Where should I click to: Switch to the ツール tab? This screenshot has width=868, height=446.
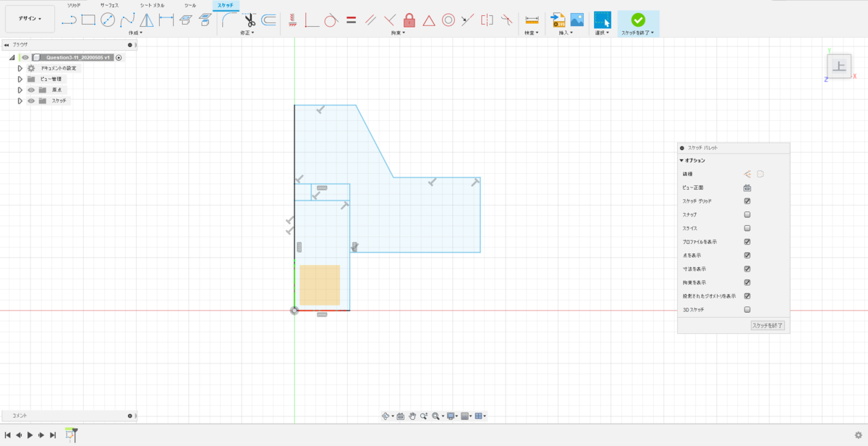click(x=190, y=5)
